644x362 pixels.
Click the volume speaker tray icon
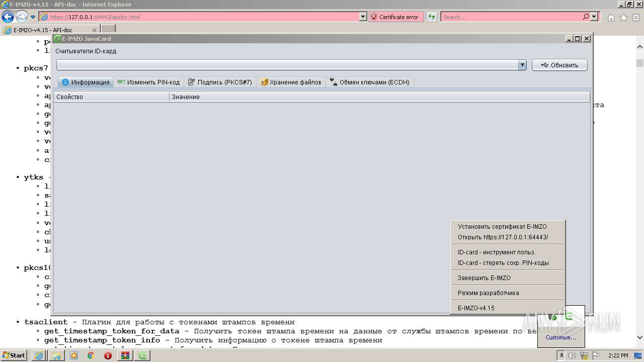[x=572, y=355]
